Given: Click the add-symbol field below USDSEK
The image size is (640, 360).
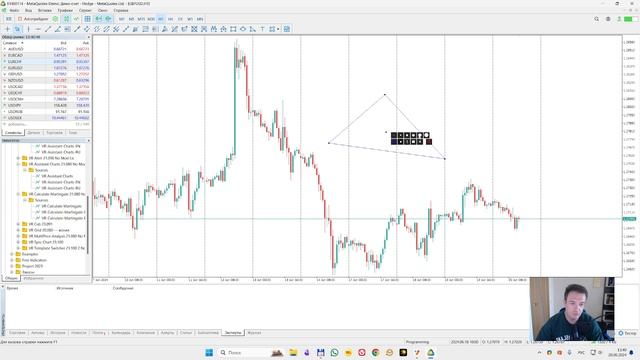Looking at the screenshot, I should point(46,124).
